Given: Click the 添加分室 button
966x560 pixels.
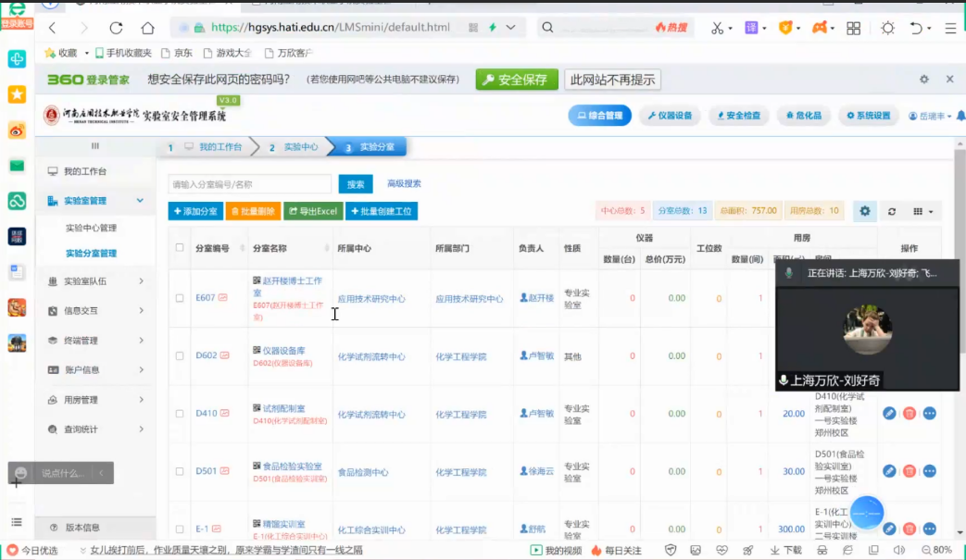Looking at the screenshot, I should coord(195,212).
